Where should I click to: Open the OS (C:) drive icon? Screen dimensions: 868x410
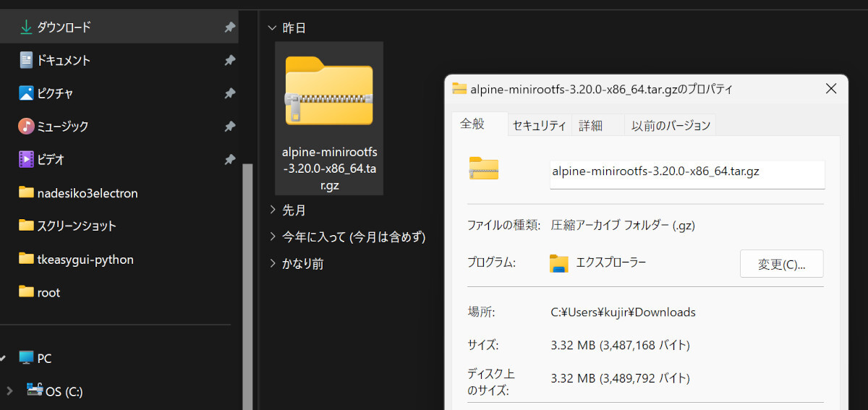(x=35, y=390)
